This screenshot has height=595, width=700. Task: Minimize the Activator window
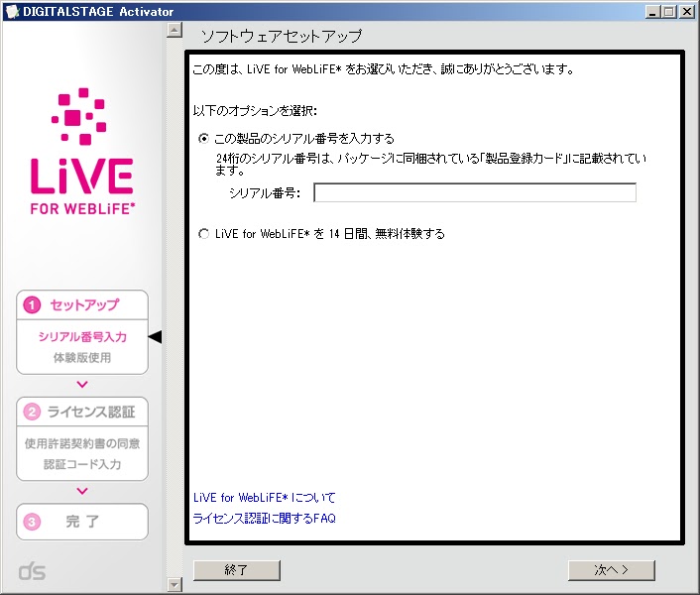tap(652, 12)
